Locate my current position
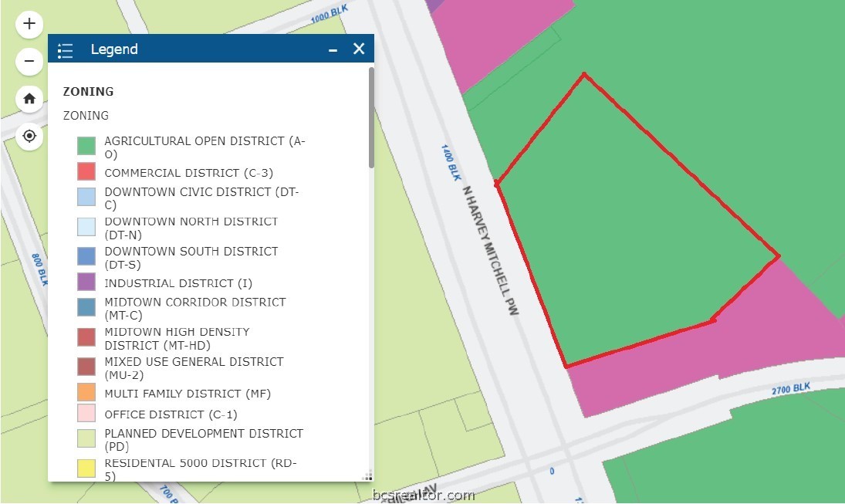The width and height of the screenshot is (845, 504). point(29,137)
